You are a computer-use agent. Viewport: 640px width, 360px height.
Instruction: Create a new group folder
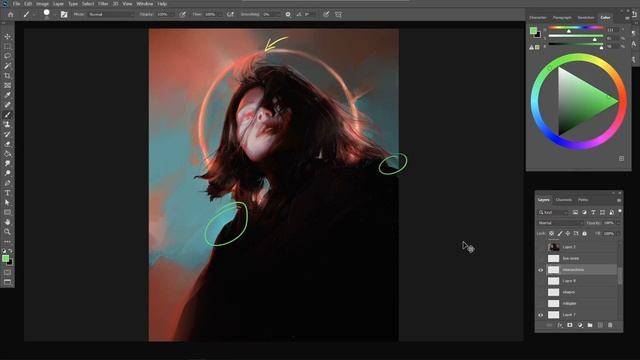click(x=590, y=325)
